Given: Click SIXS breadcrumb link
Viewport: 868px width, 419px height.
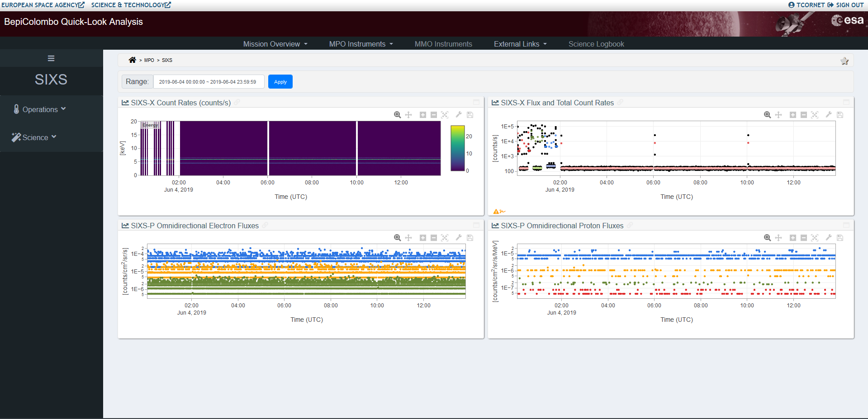Looking at the screenshot, I should (x=167, y=60).
